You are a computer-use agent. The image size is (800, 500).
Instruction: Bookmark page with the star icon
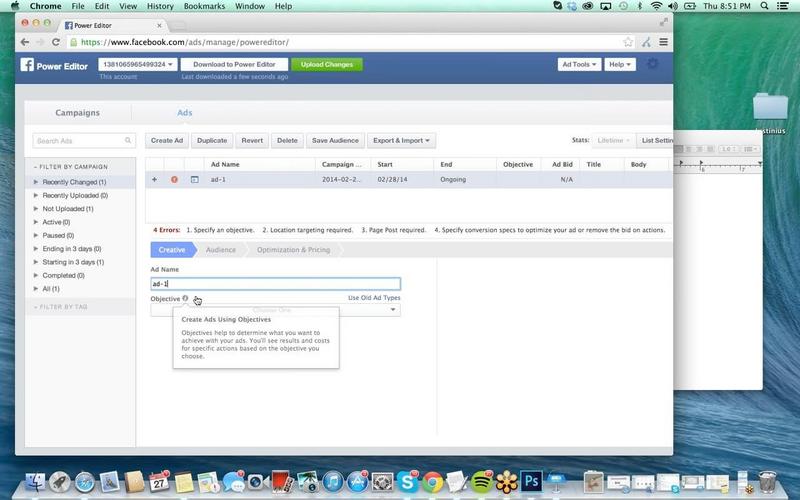[628, 42]
